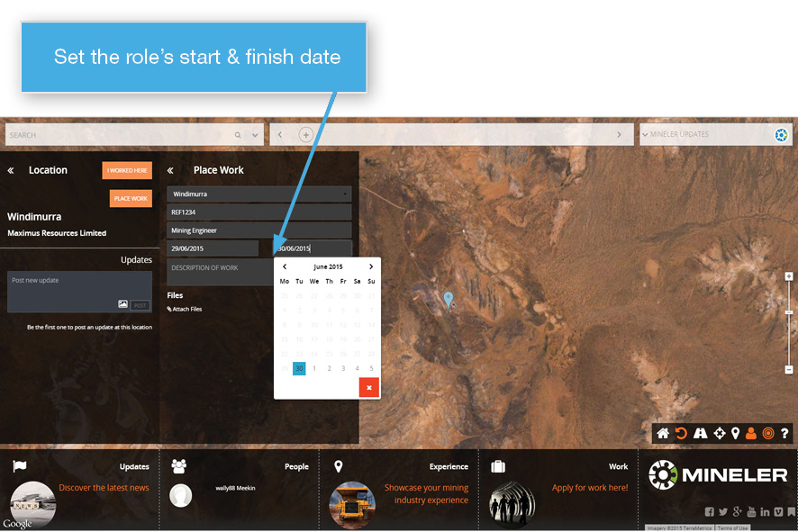Screen dimensions: 798x532
Task: Click the orange Place Work button
Action: pos(131,198)
